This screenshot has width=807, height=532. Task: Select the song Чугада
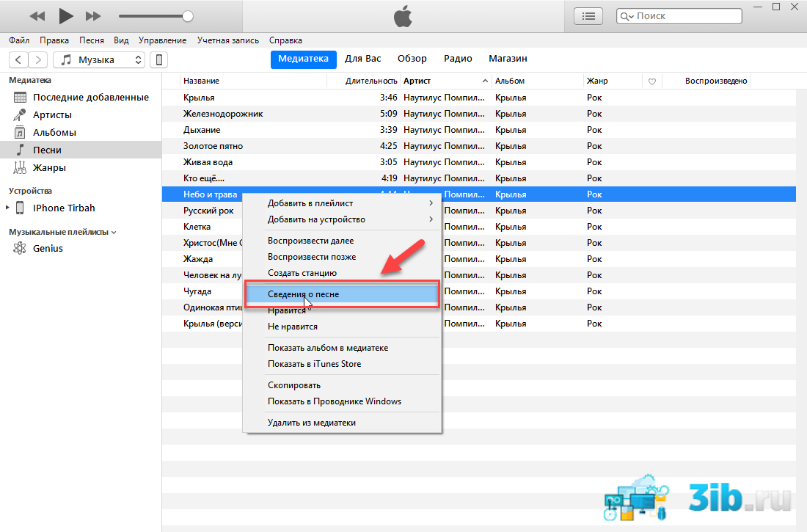197,291
